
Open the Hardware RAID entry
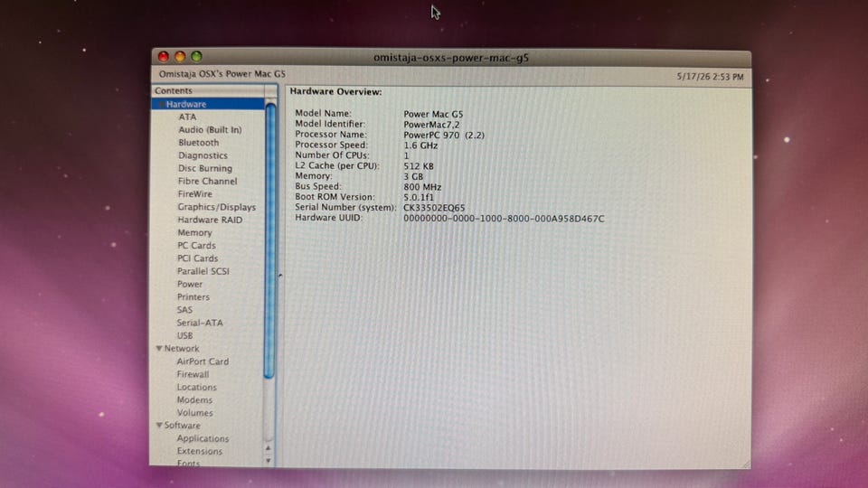[210, 220]
